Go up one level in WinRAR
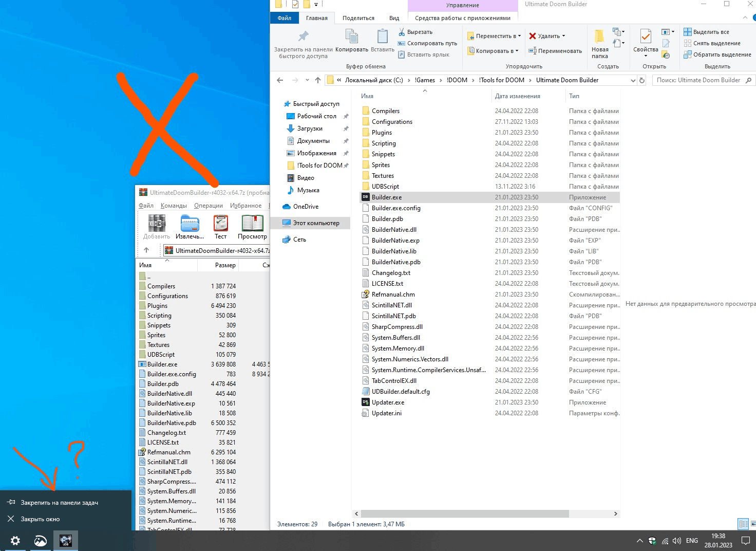 click(146, 250)
